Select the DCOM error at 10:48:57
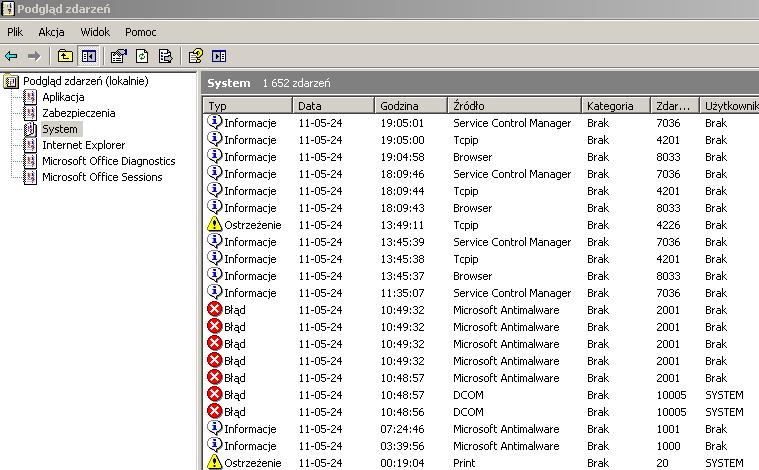Viewport: 759px width, 470px height. coord(481,395)
